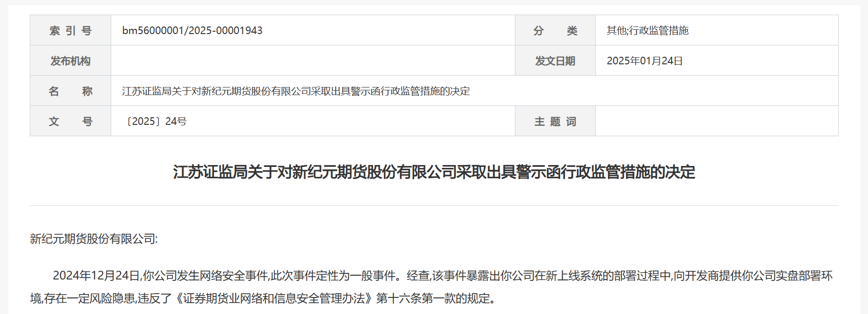Click the bold main headline of the decision
Image resolution: width=868 pixels, height=314 pixels.
pyautogui.click(x=434, y=172)
